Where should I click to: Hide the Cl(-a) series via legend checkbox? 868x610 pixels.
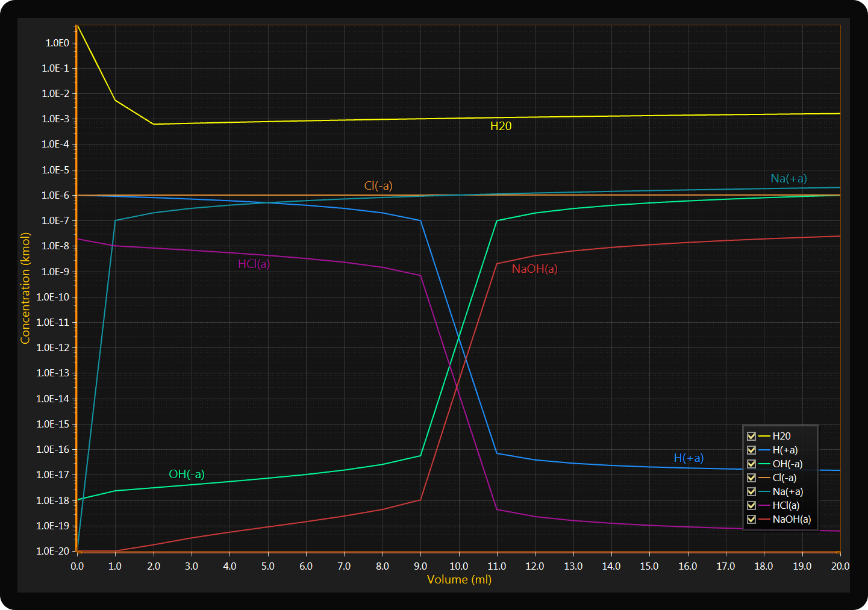[x=751, y=478]
